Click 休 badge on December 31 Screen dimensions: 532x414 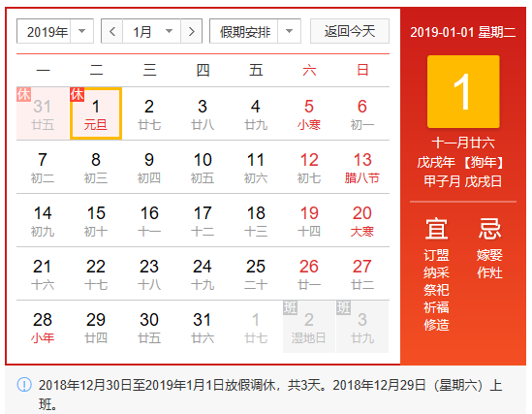(x=24, y=94)
